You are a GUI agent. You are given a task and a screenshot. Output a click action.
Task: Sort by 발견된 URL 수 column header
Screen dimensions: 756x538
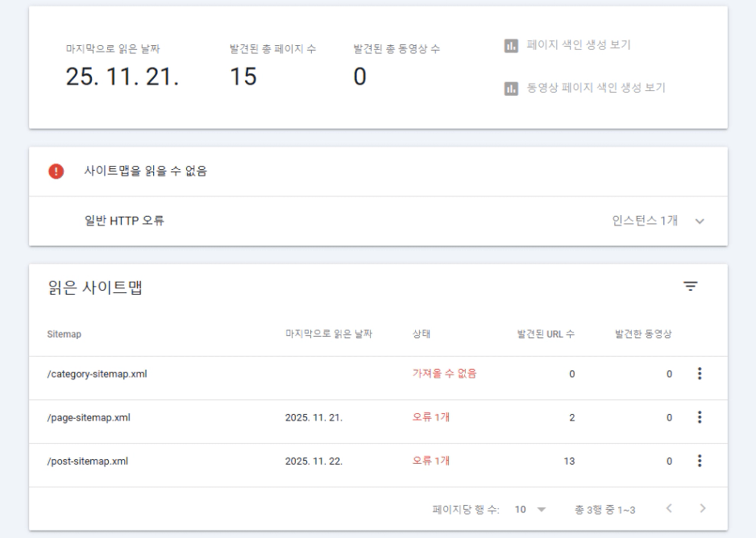pyautogui.click(x=545, y=334)
